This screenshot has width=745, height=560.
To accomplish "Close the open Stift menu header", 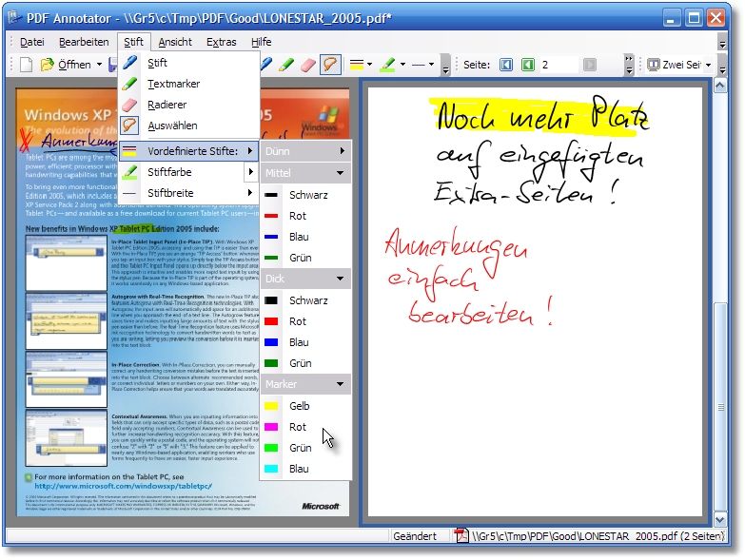I will point(133,42).
